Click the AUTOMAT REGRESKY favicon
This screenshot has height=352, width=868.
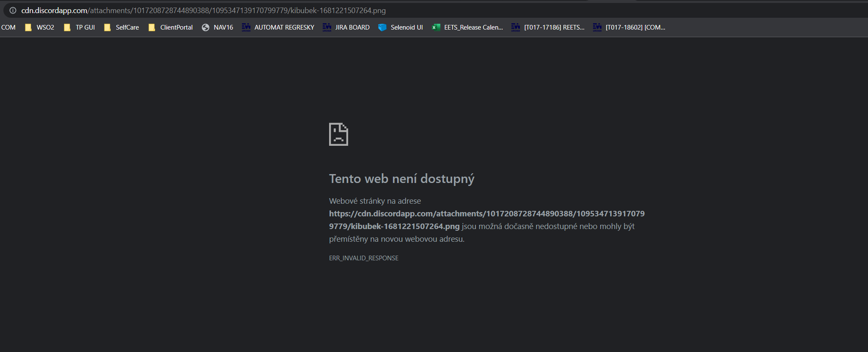click(x=246, y=27)
